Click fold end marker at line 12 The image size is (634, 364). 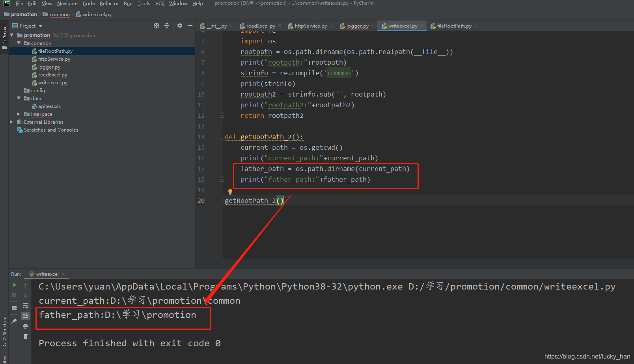(222, 115)
